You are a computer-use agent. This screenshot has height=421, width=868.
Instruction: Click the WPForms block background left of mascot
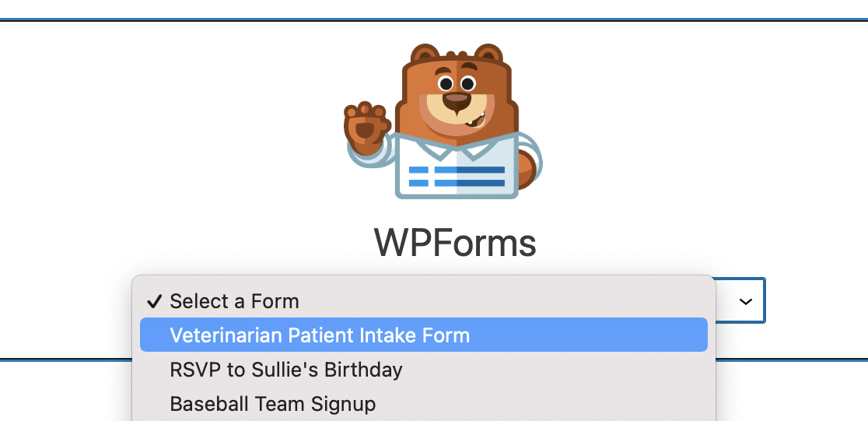click(x=166, y=139)
